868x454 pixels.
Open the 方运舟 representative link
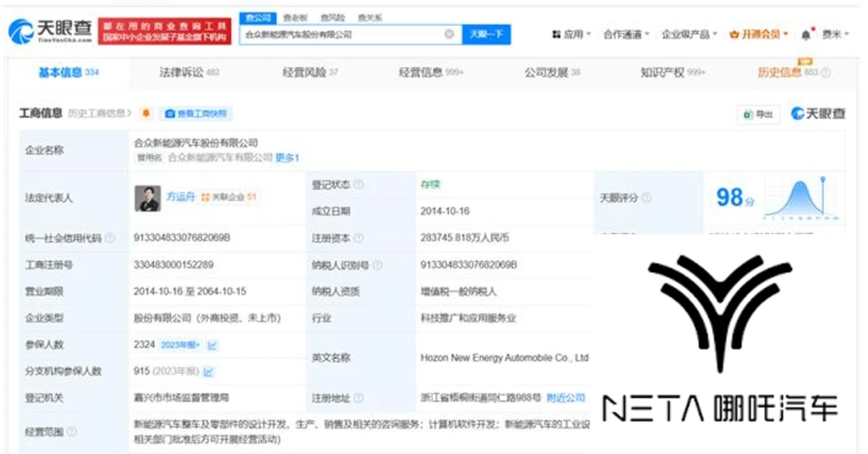(181, 197)
